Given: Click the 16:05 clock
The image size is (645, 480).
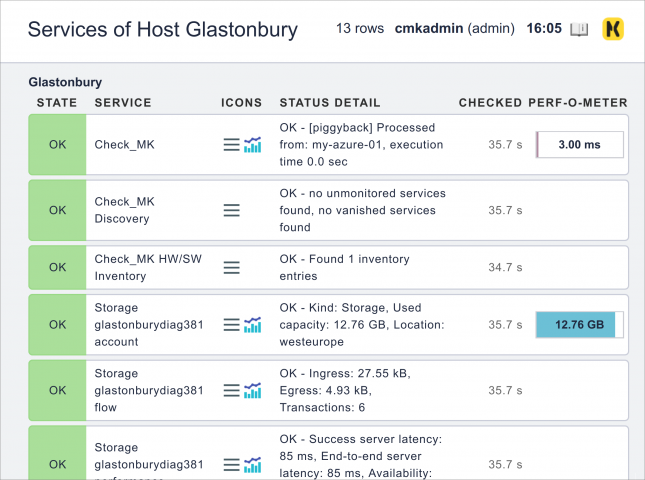Looking at the screenshot, I should (544, 28).
